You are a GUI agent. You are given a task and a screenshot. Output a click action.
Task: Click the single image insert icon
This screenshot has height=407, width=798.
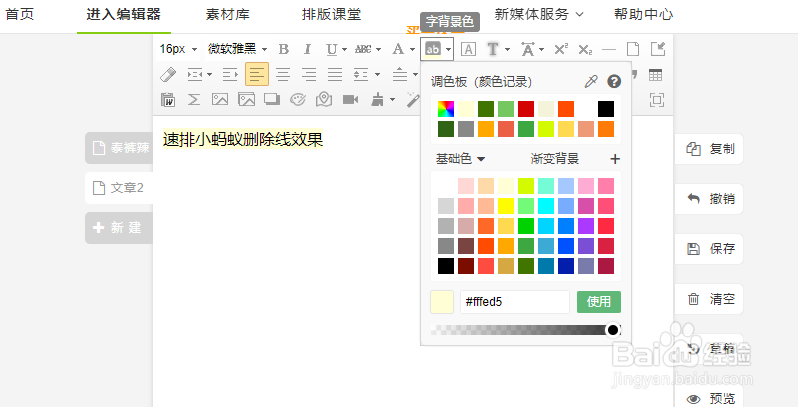220,100
